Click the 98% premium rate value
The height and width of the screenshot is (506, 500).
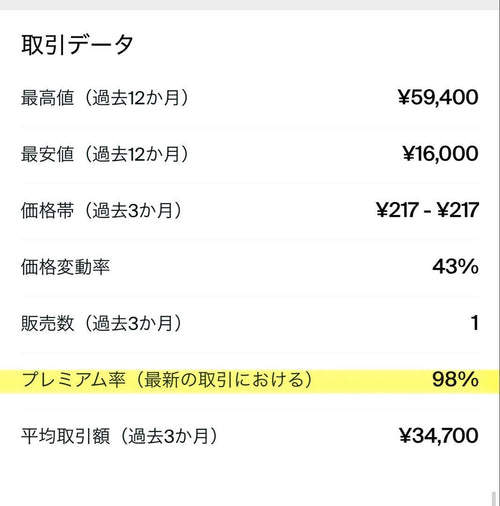456,379
